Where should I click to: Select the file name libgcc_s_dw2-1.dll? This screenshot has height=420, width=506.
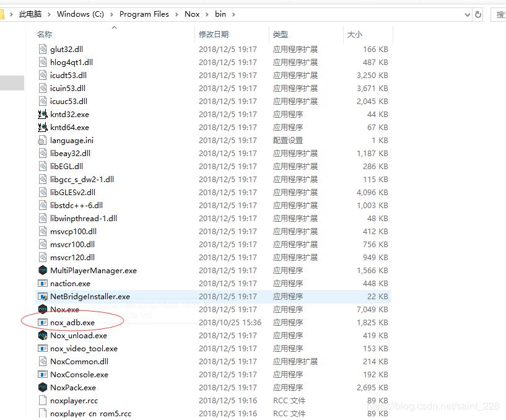tap(82, 180)
